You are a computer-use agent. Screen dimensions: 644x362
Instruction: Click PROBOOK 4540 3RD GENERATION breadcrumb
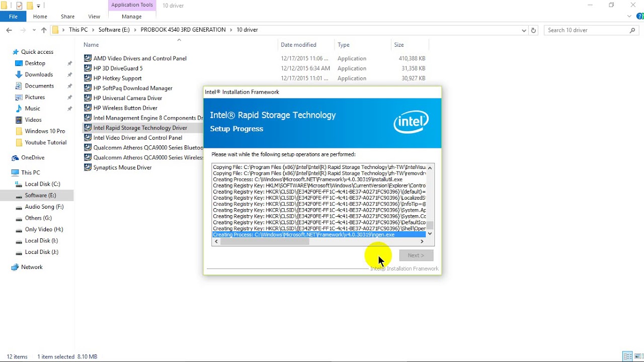[x=183, y=30]
